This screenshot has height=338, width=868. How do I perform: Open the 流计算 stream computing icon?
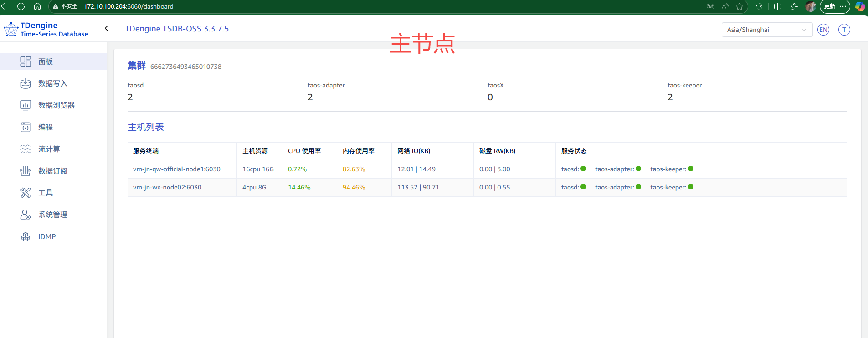pos(26,149)
